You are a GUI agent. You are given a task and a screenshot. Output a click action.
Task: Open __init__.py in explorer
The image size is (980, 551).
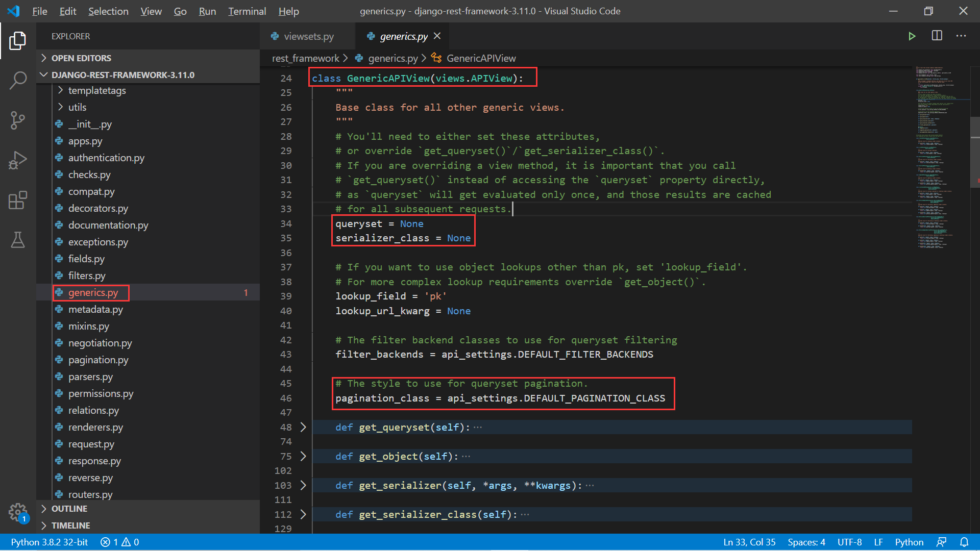coord(90,124)
